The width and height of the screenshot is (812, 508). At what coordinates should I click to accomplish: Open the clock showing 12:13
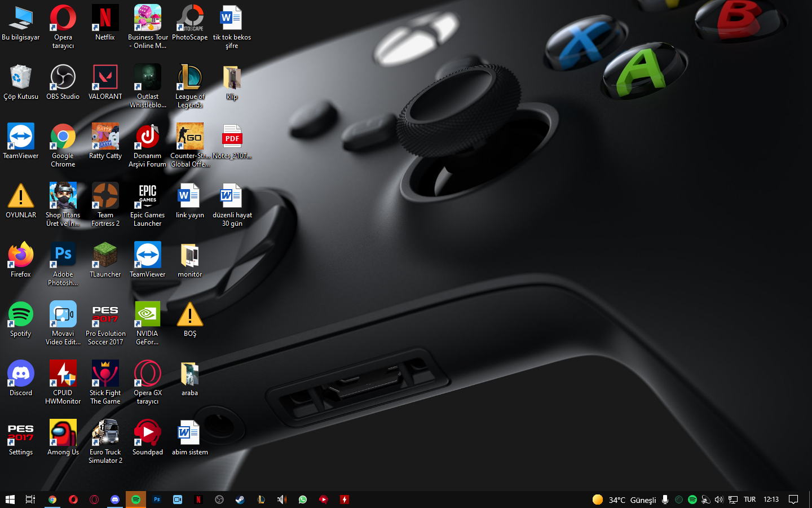[x=771, y=500]
